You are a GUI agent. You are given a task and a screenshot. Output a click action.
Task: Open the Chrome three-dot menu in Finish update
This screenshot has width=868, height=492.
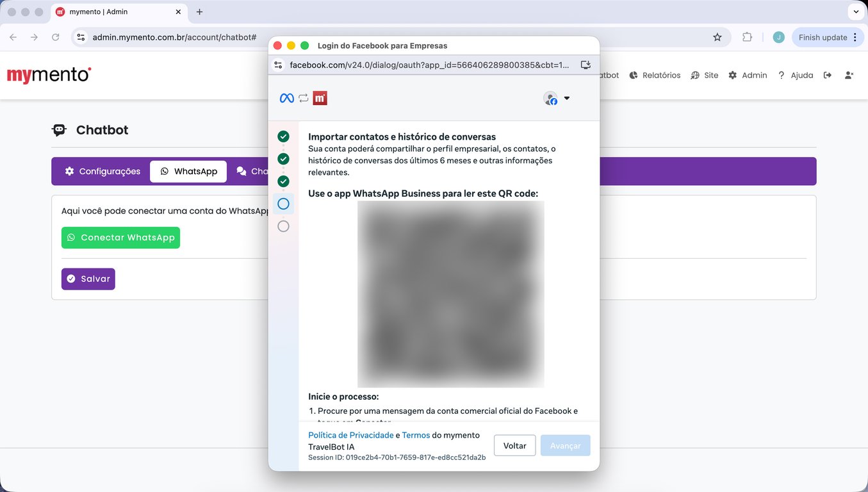[855, 37]
